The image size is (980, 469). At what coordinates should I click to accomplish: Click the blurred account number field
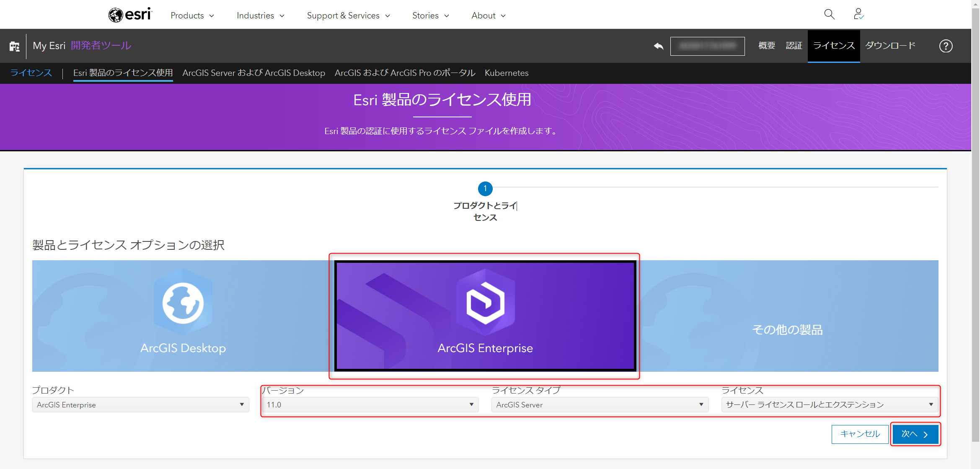708,46
